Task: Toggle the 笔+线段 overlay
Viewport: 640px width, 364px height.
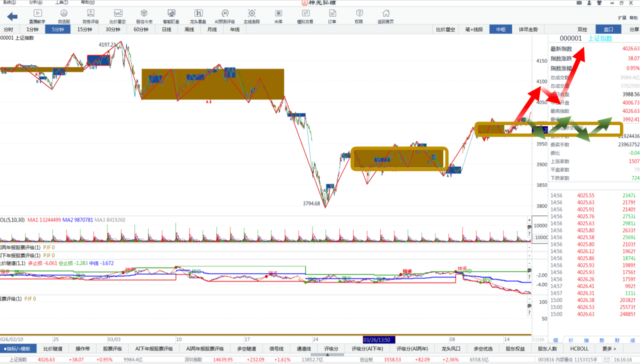Action: [x=473, y=29]
